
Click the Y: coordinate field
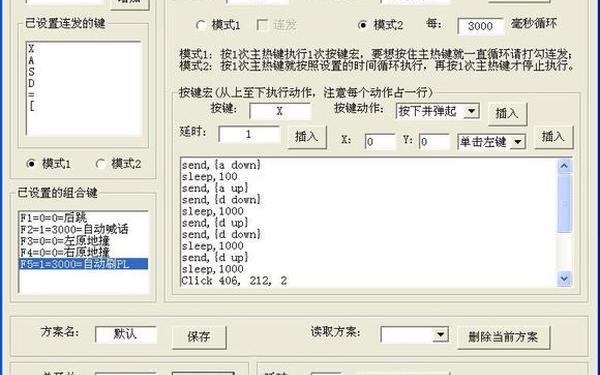point(434,142)
